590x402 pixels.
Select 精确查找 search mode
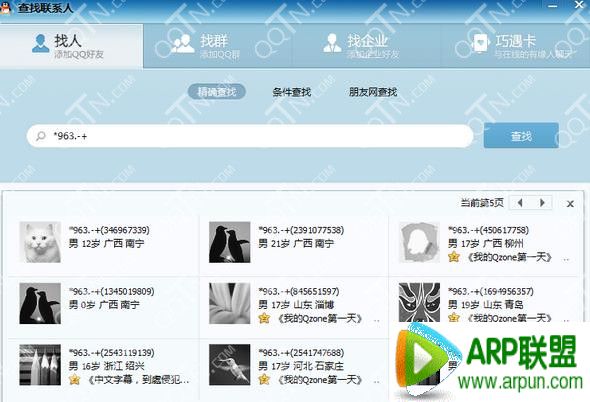click(217, 92)
